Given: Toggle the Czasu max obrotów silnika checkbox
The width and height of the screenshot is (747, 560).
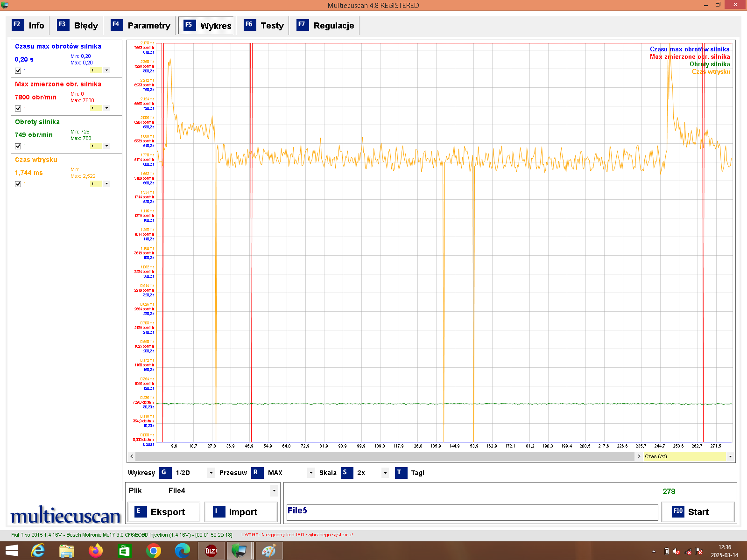Looking at the screenshot, I should 18,70.
